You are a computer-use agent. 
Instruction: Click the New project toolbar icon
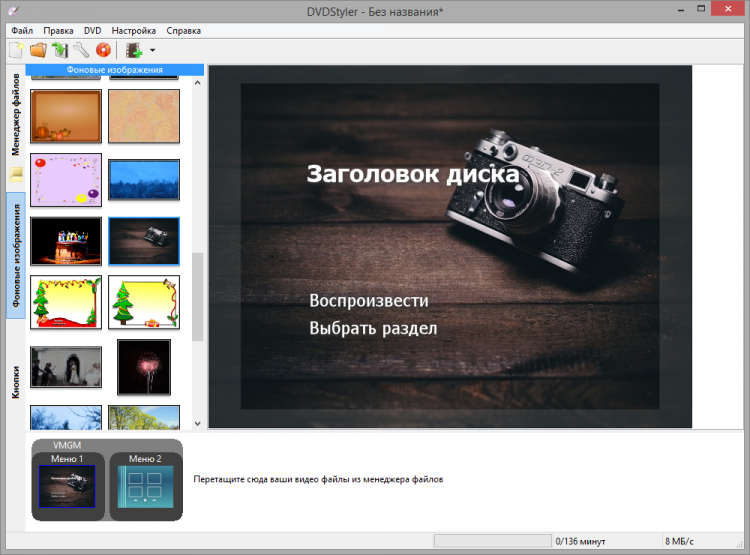16,50
